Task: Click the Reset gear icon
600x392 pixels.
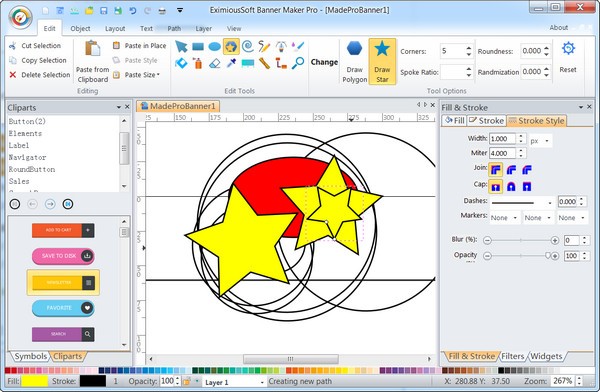Action: [568, 49]
